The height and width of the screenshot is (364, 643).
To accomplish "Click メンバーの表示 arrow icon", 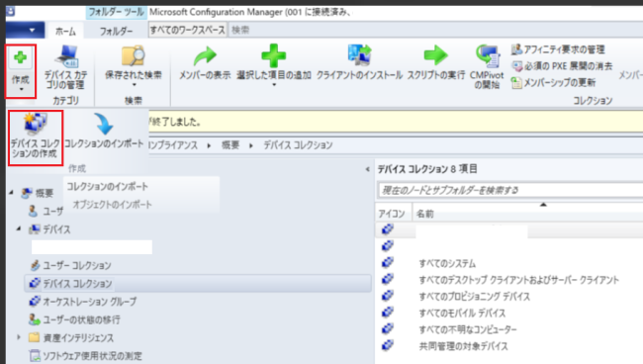I will tap(205, 55).
